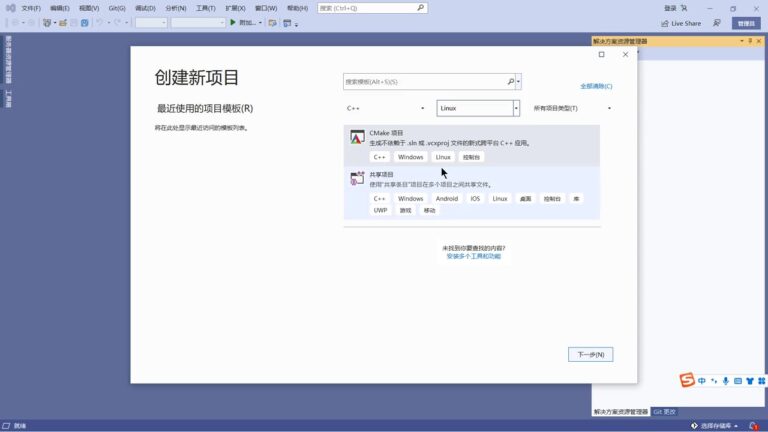768x432 pixels.
Task: Click the account icon next to 登录
Action: tap(684, 8)
